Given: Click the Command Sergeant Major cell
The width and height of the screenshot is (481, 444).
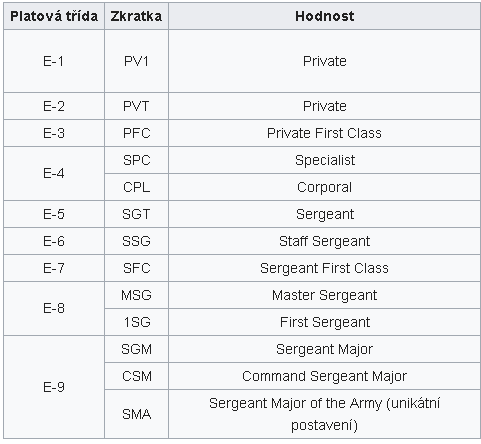Looking at the screenshot, I should click(324, 376).
